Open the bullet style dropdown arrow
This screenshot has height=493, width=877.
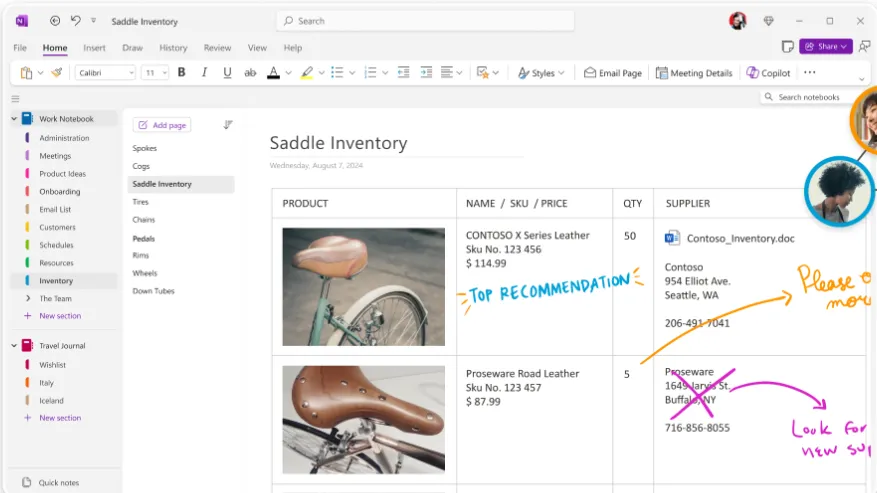[x=352, y=73]
